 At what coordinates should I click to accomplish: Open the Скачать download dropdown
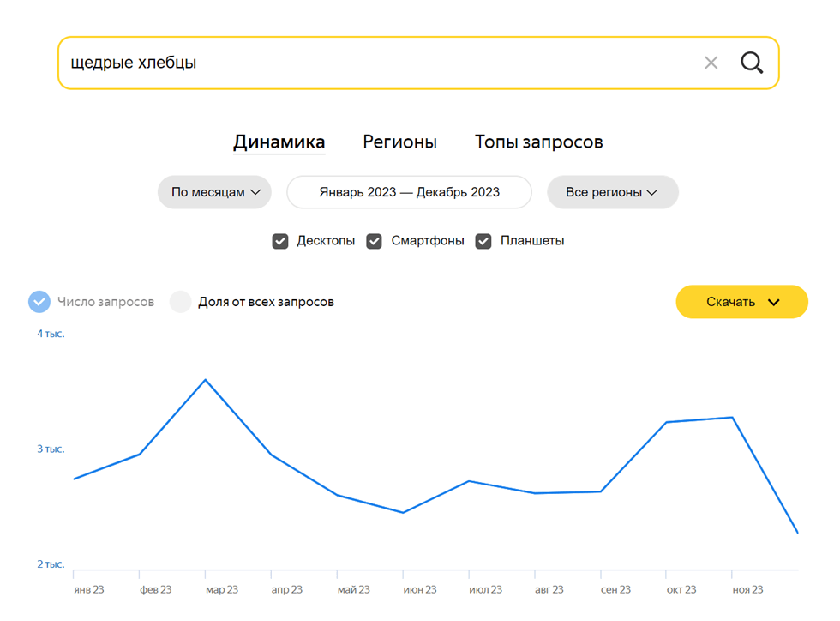click(741, 302)
